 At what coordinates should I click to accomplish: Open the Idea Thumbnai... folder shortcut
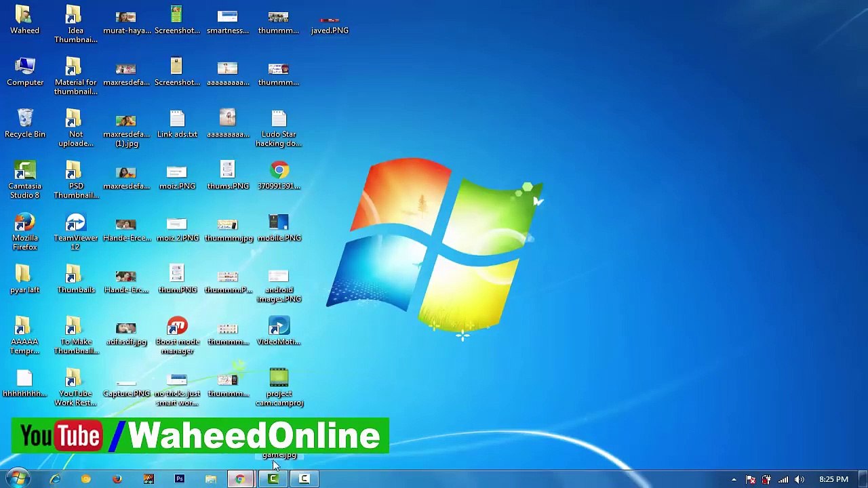pyautogui.click(x=75, y=24)
